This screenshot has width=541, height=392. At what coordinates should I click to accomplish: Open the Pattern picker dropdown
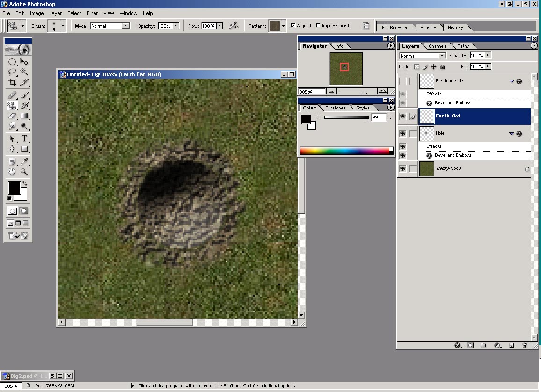tap(284, 26)
